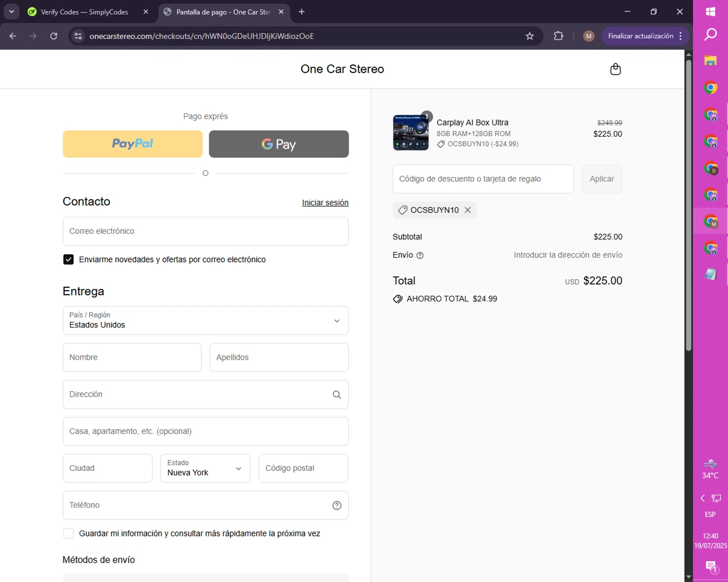The image size is (728, 582).
Task: Open a new browser tab
Action: [x=301, y=12]
